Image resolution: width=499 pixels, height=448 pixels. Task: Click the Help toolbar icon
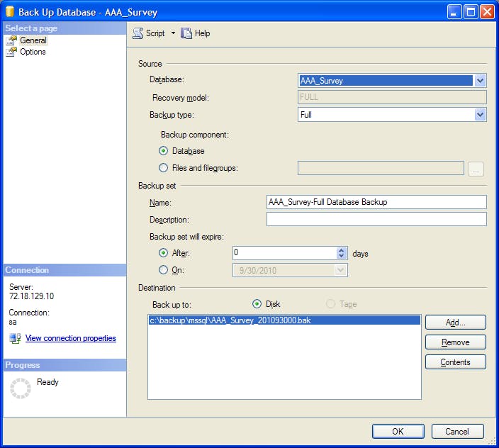click(186, 33)
